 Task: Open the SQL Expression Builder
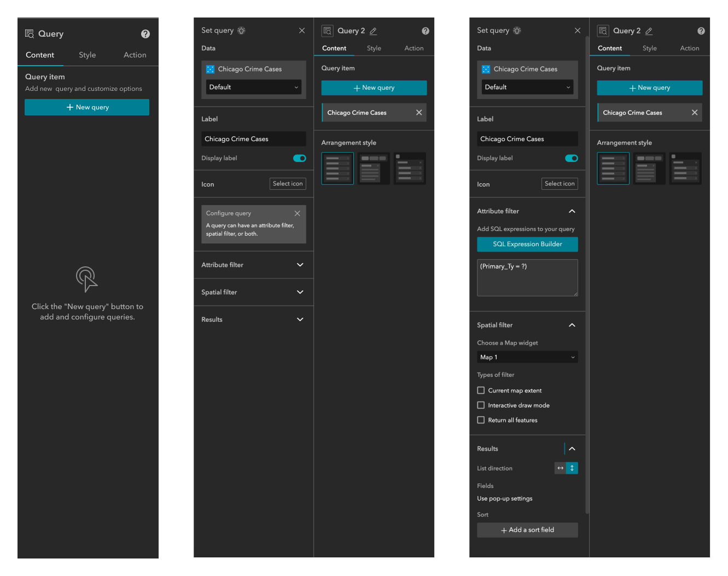click(x=527, y=244)
